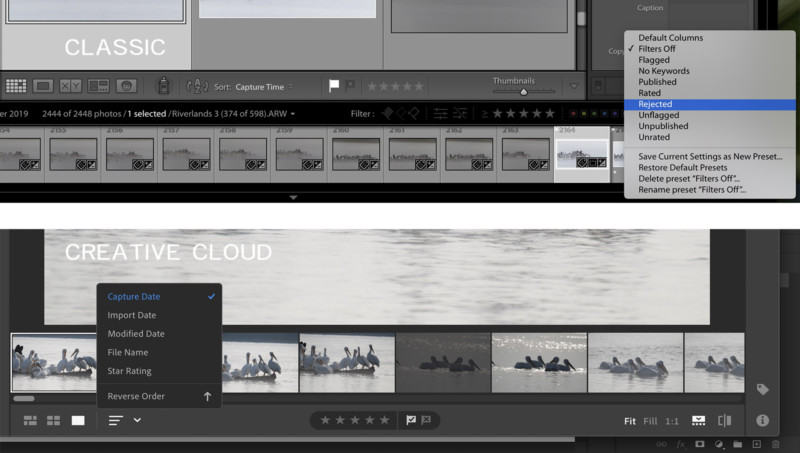Open the Info panel icon

click(762, 420)
